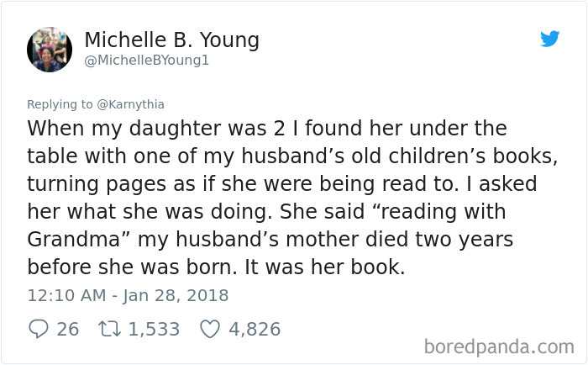
Task: Click the sentence "It was her book."
Action: point(325,267)
